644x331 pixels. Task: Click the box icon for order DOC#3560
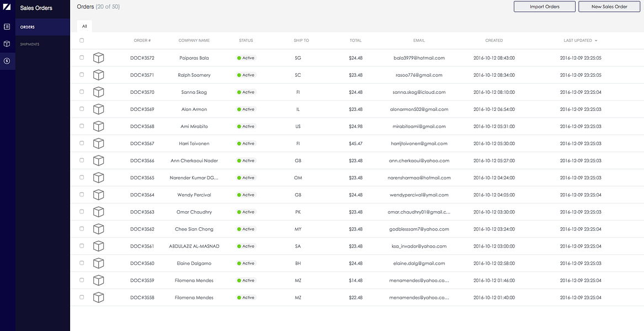point(98,263)
